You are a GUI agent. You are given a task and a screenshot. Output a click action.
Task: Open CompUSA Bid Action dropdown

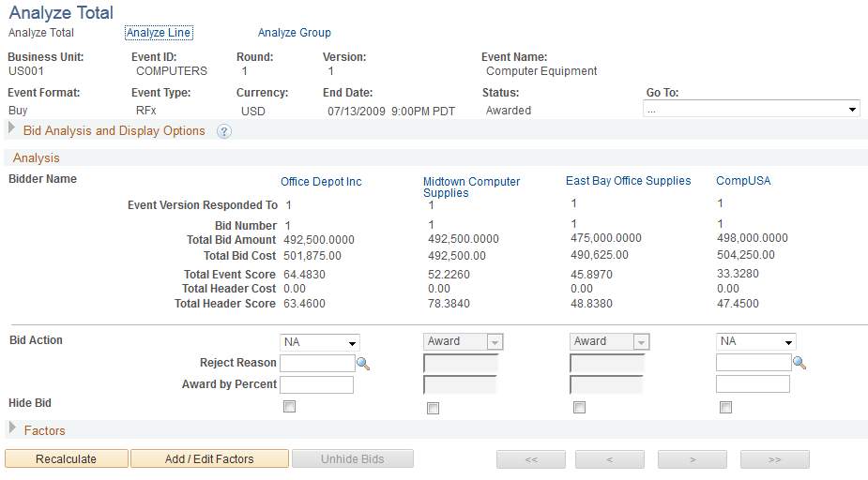[756, 342]
